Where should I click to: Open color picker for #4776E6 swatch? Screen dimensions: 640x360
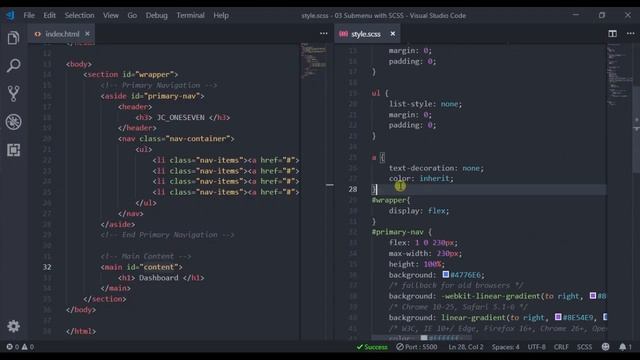(446, 275)
